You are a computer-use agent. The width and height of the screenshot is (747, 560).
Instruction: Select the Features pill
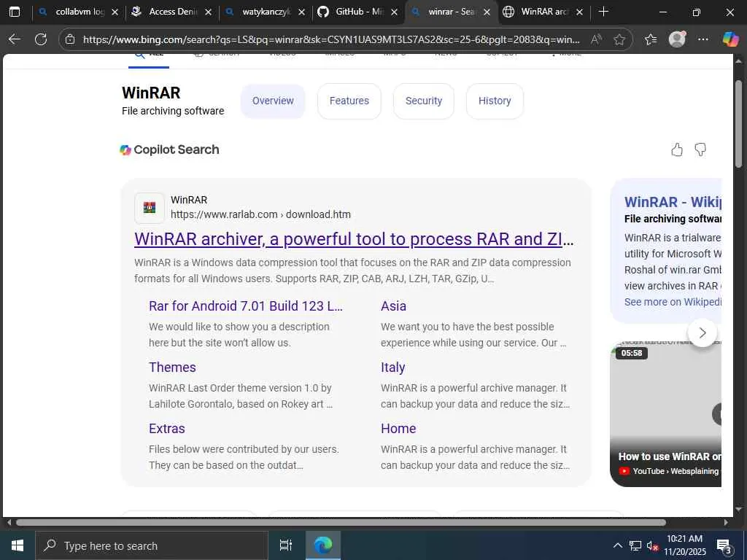pyautogui.click(x=349, y=101)
